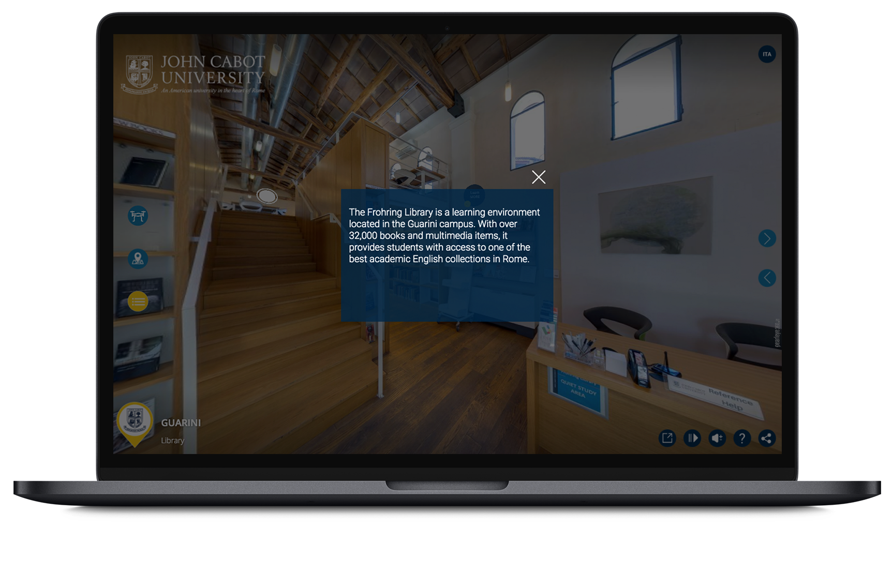Select the GUARINI campus label
Image resolution: width=892 pixels, height=588 pixels.
coord(181,423)
